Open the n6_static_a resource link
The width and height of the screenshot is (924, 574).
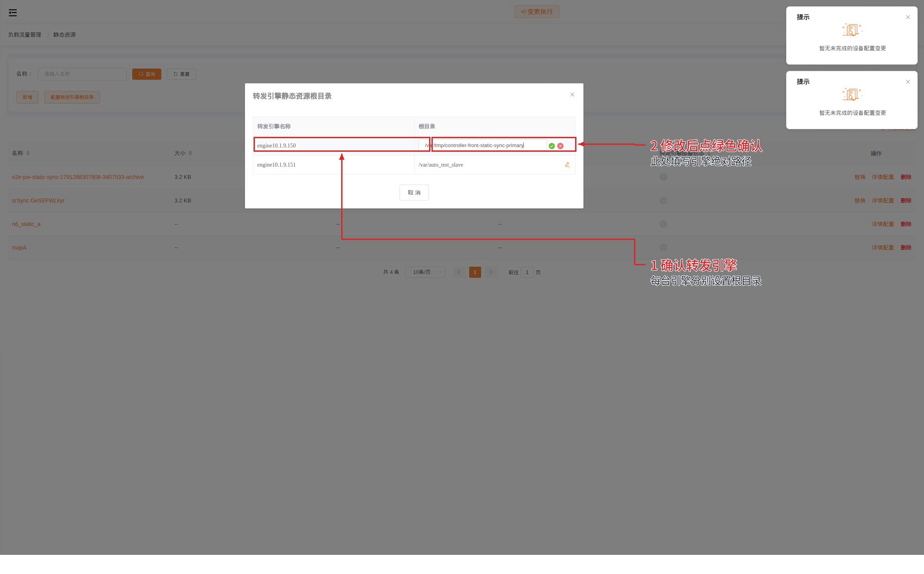coord(26,224)
